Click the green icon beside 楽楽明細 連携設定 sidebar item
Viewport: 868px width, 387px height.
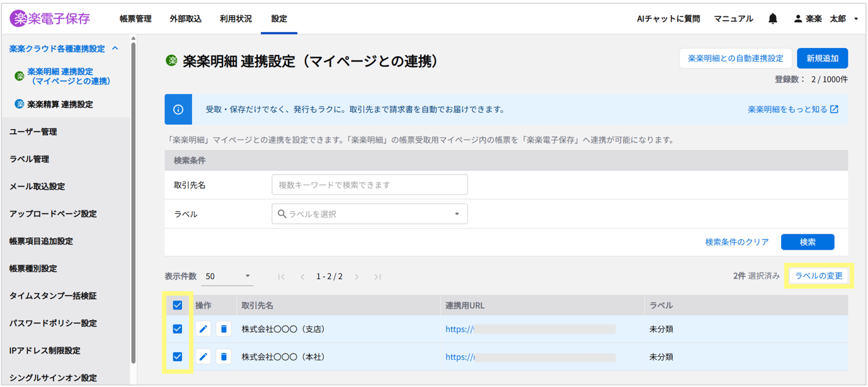tap(20, 76)
